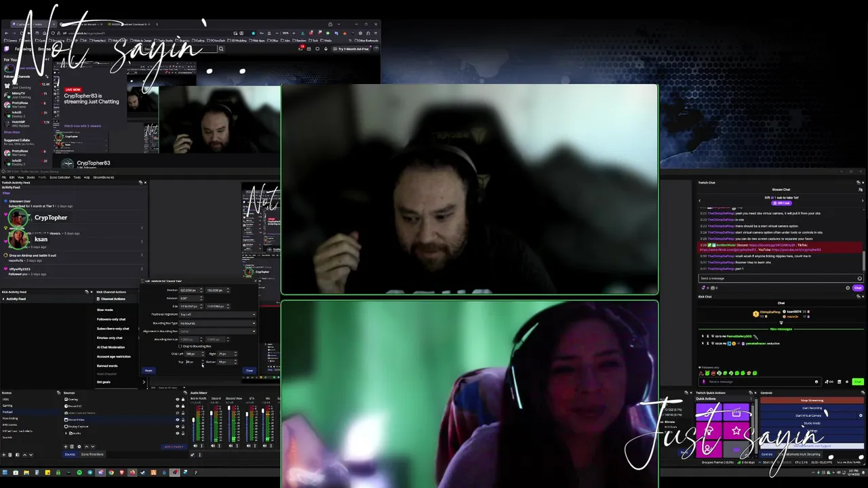Click Start Virtual Camera in Controls
The height and width of the screenshot is (488, 868).
(x=808, y=415)
